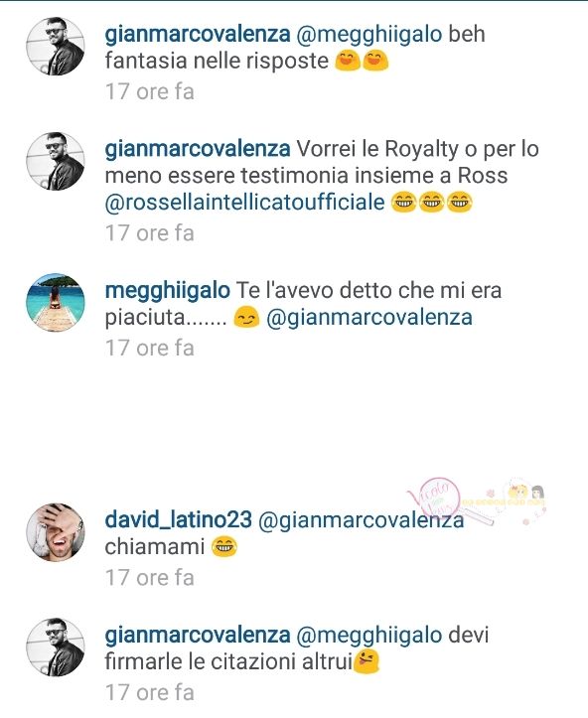Tap gianmarcovalenza avatar on Royalty comment
Screen dimensions: 588x718
click(x=56, y=161)
